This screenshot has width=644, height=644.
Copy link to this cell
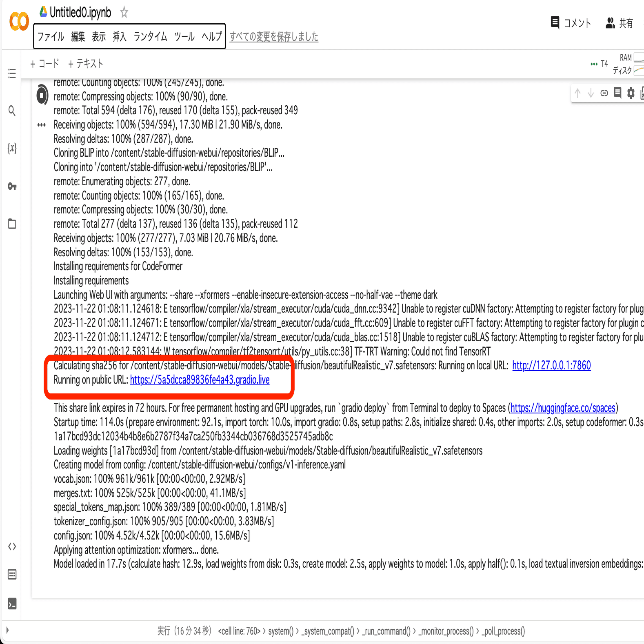(604, 93)
